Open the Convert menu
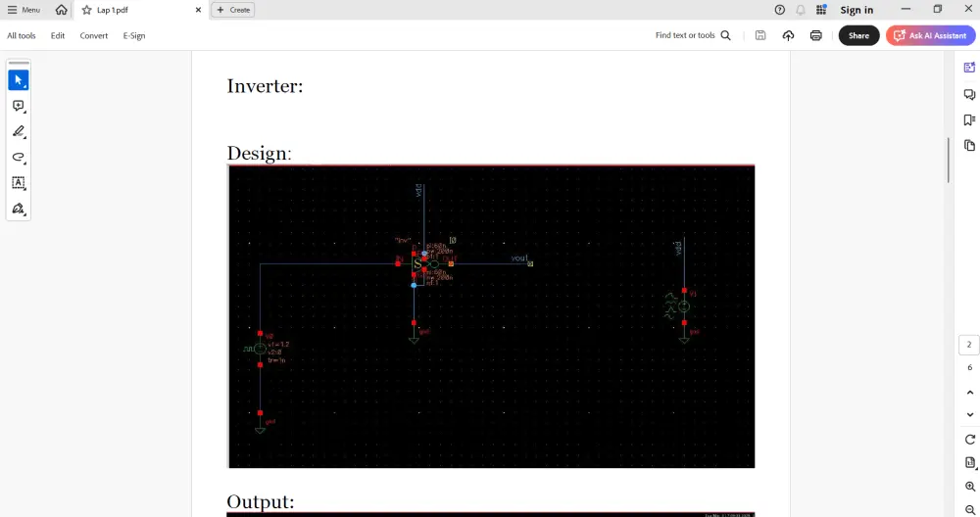 coord(94,35)
